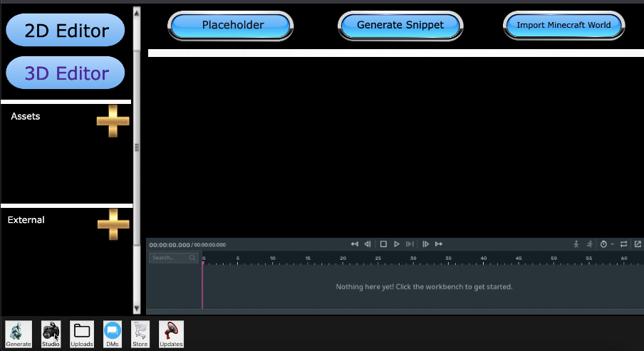The height and width of the screenshot is (351, 644).
Task: Add an External item with the gold plus
Action: [113, 224]
